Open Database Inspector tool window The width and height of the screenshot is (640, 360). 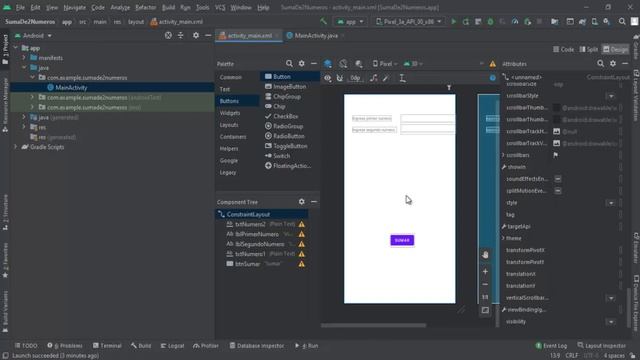click(257, 346)
